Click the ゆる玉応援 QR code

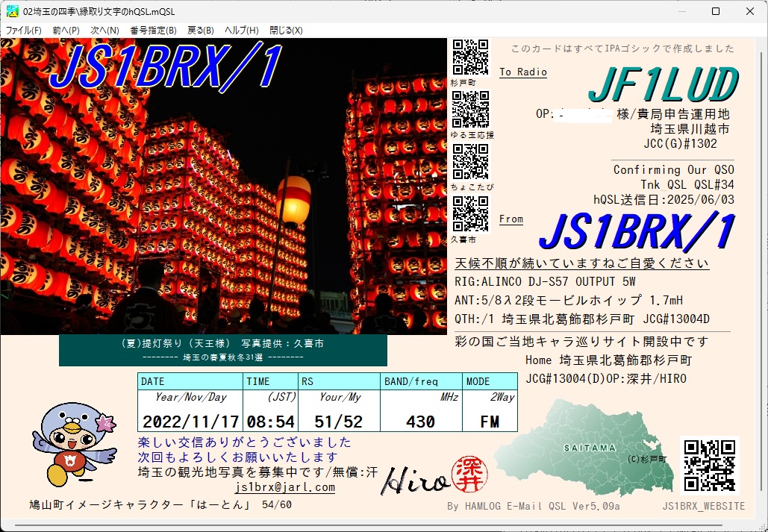coord(470,110)
